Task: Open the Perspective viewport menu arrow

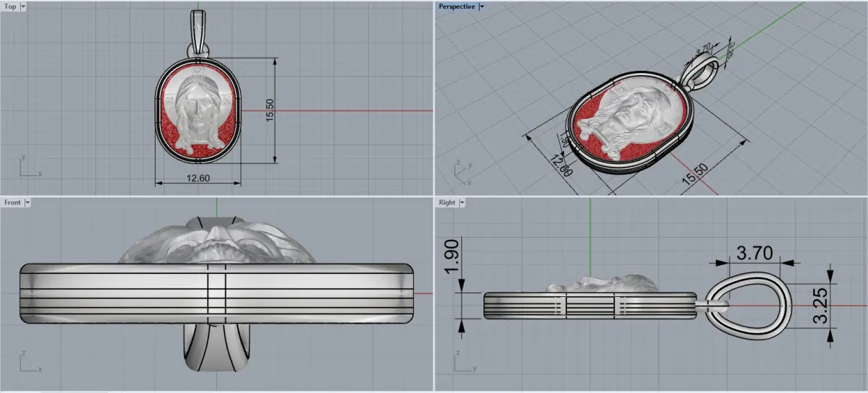Action: point(482,6)
